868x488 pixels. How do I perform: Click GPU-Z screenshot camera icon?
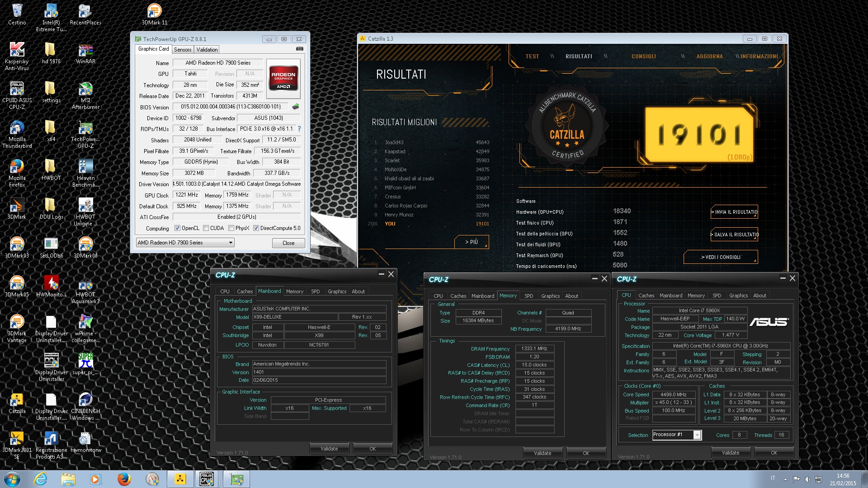click(x=300, y=49)
